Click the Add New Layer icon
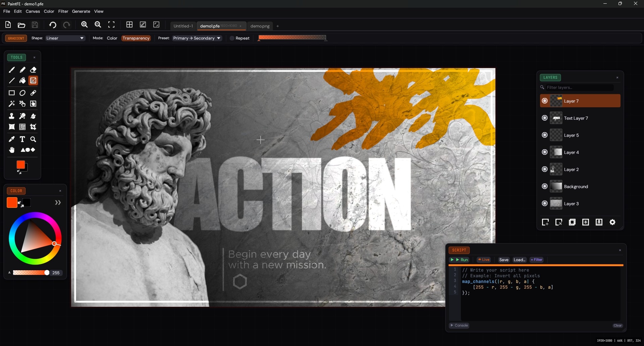 coord(545,222)
